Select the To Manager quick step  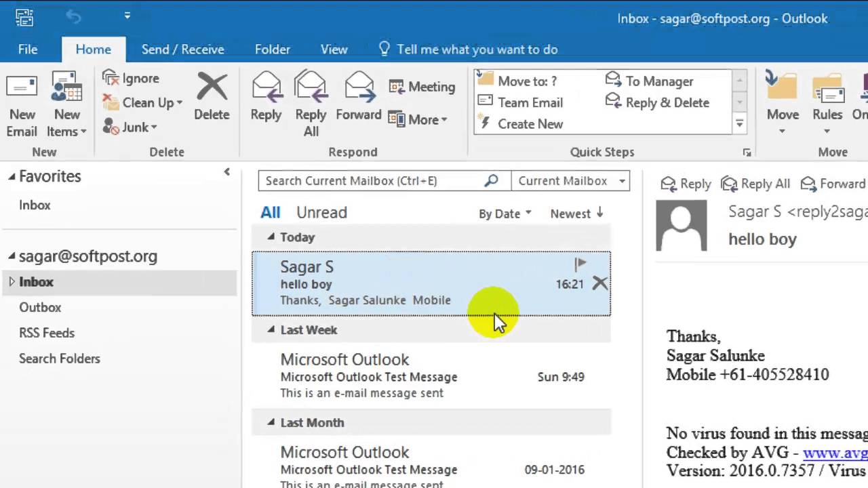tap(650, 81)
